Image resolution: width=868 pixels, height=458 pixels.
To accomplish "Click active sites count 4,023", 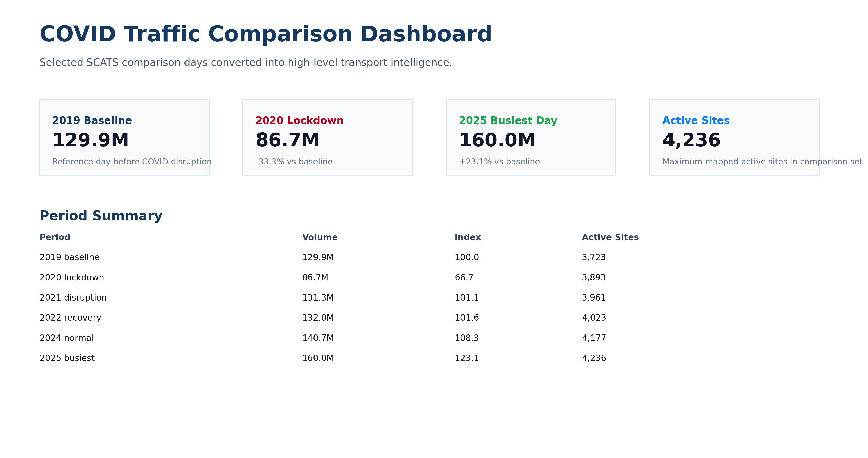I will click(594, 318).
